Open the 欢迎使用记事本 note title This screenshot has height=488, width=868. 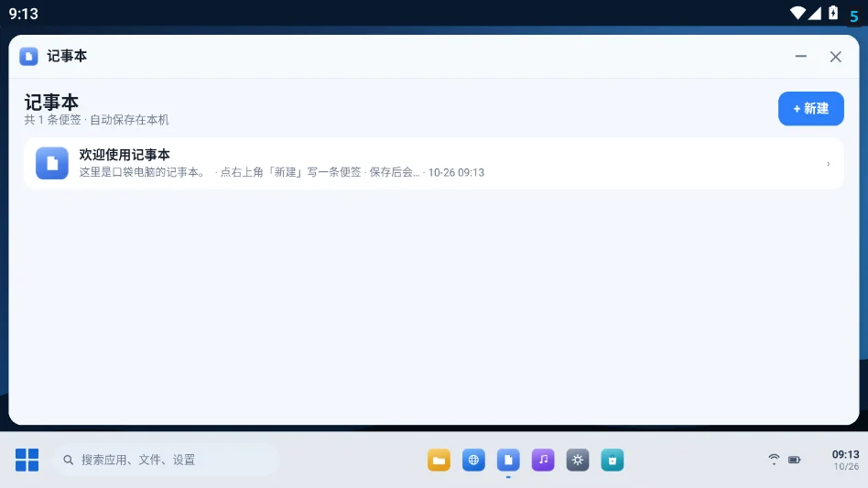(125, 155)
